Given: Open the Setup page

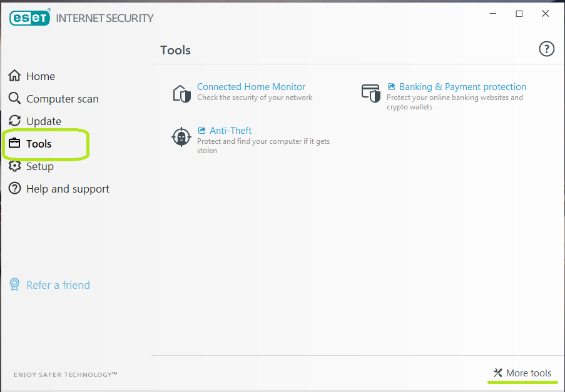Looking at the screenshot, I should 40,166.
